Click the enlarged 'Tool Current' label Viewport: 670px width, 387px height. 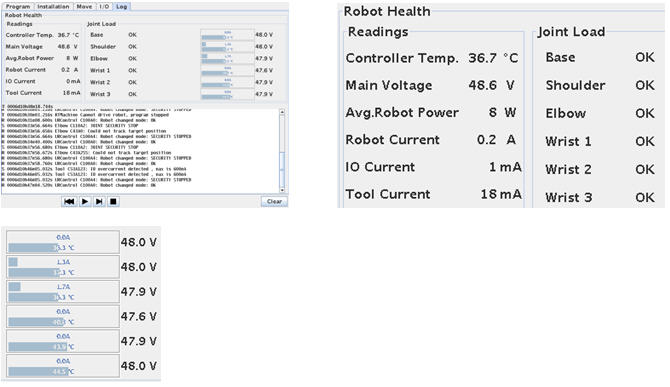(x=388, y=194)
